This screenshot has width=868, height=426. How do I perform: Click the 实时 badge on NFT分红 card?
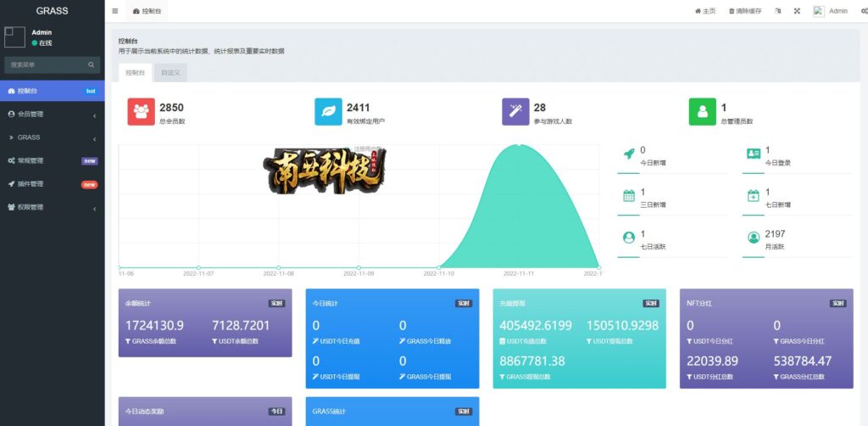[x=838, y=304]
